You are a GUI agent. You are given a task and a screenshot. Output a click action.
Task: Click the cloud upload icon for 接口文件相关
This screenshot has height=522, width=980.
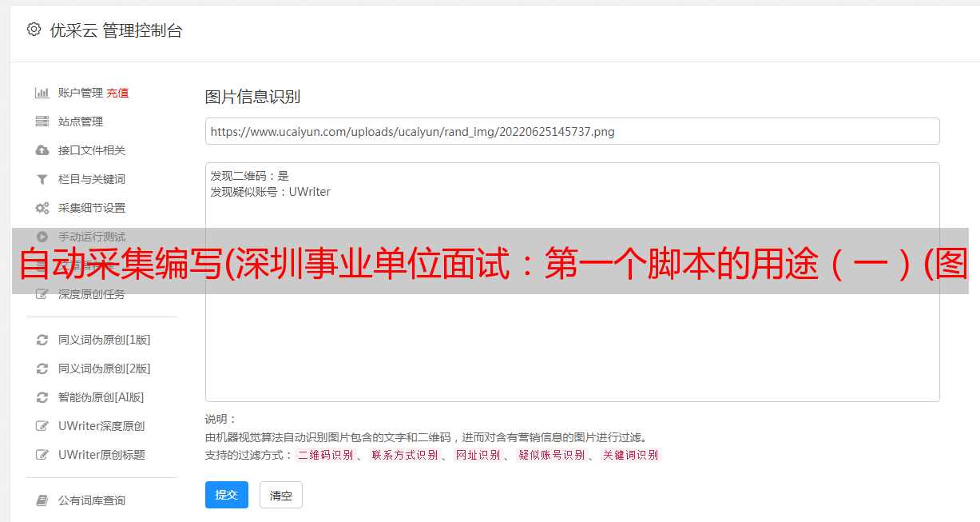coord(42,150)
